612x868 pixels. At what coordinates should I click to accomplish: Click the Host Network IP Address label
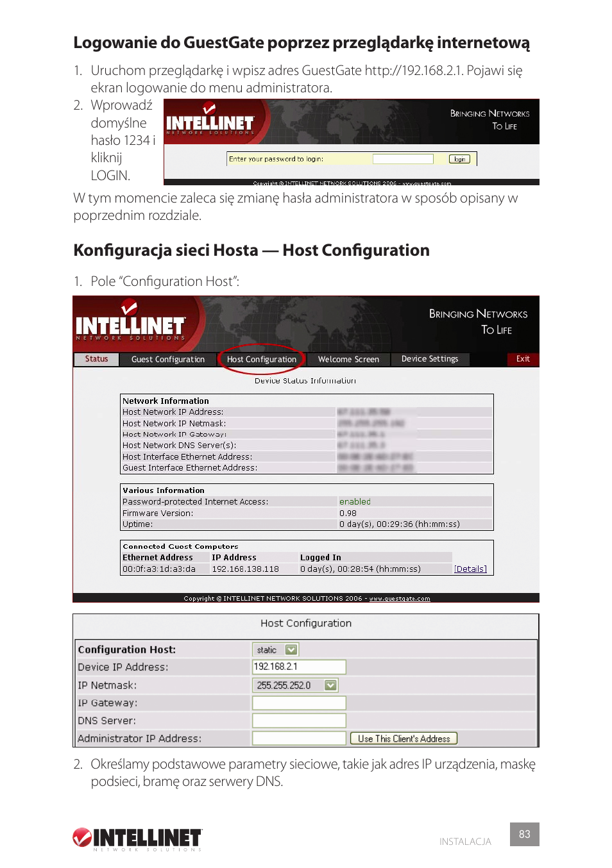pos(173,412)
